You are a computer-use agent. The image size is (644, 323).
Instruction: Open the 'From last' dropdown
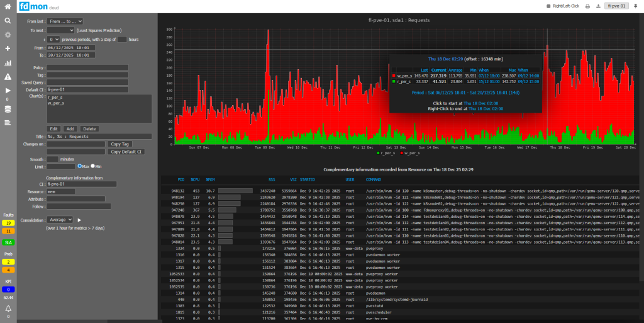[x=65, y=21]
